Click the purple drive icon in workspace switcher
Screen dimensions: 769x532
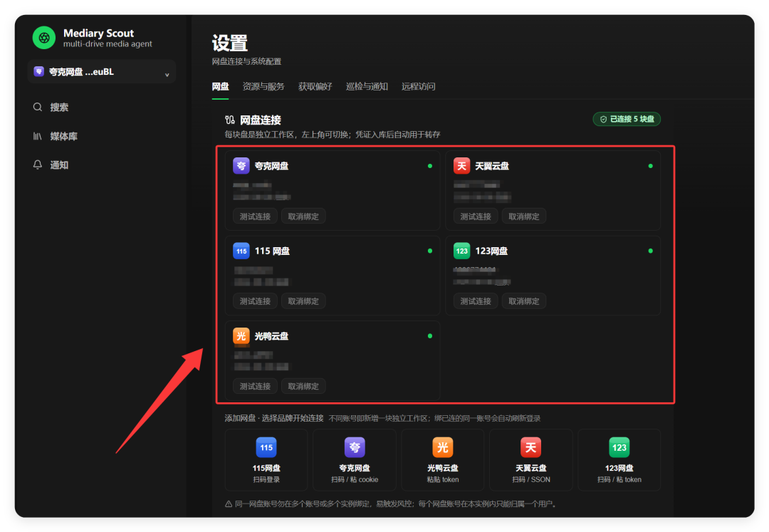point(38,72)
